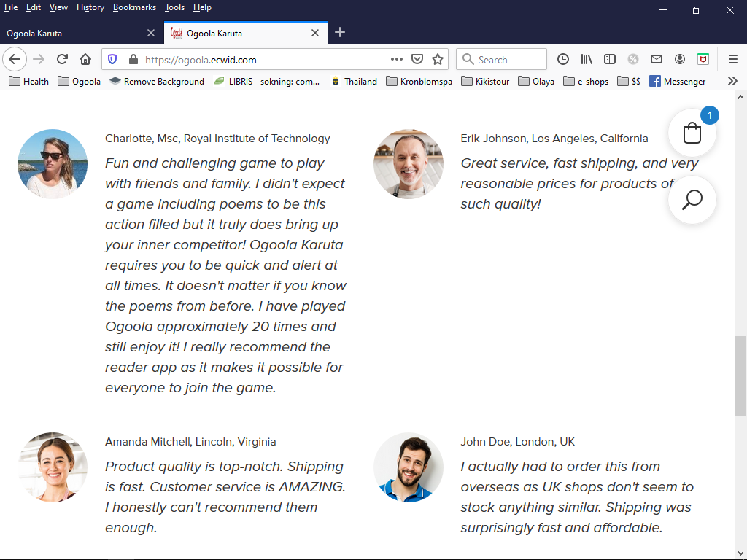Open page actions three-dot menu
Screen dimensions: 747x560
396,60
